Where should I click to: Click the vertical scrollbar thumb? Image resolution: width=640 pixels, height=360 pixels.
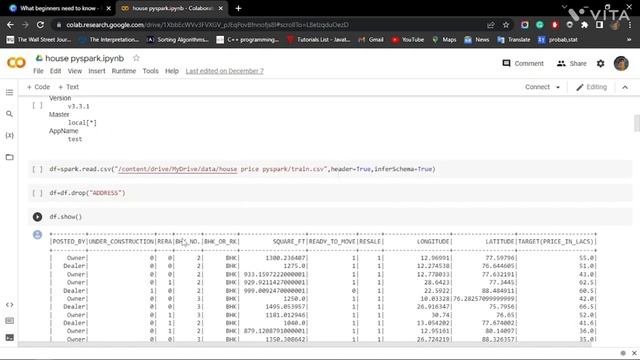point(636,123)
